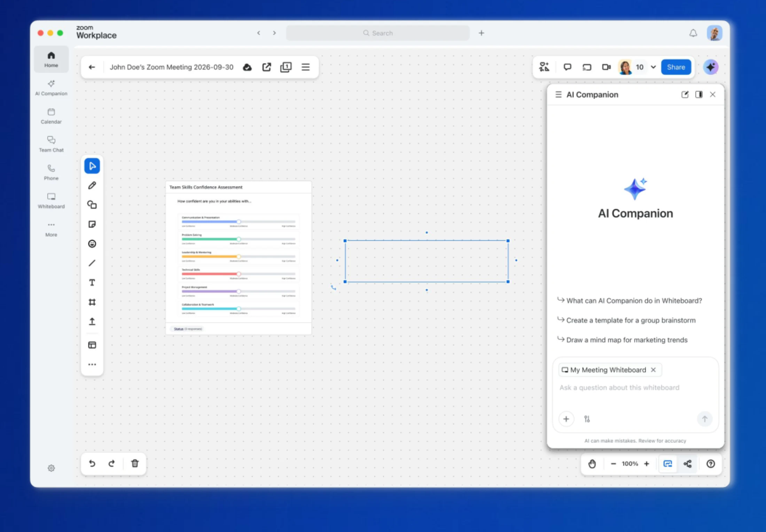The image size is (766, 532).
Task: Click the Upload tool icon
Action: point(92,321)
